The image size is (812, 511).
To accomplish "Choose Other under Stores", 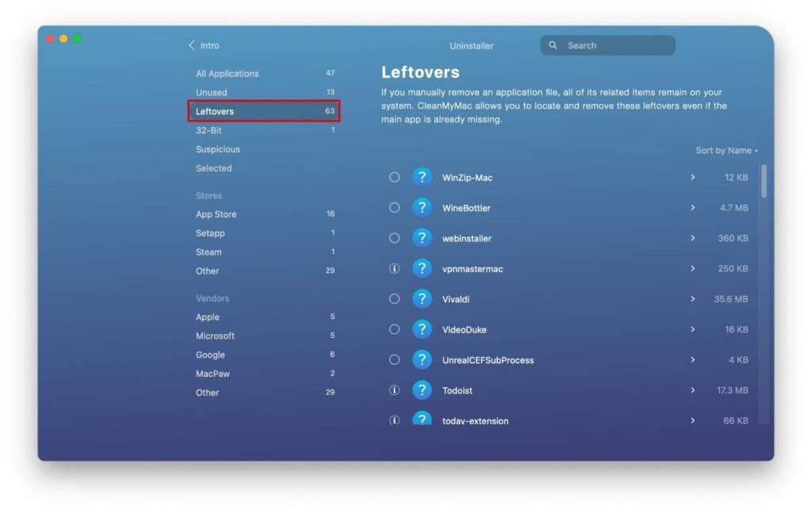I will point(264,271).
